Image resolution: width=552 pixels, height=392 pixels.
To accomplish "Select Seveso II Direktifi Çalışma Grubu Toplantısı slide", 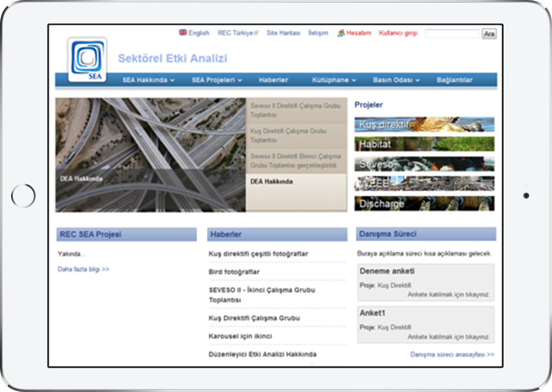I will tap(296, 110).
